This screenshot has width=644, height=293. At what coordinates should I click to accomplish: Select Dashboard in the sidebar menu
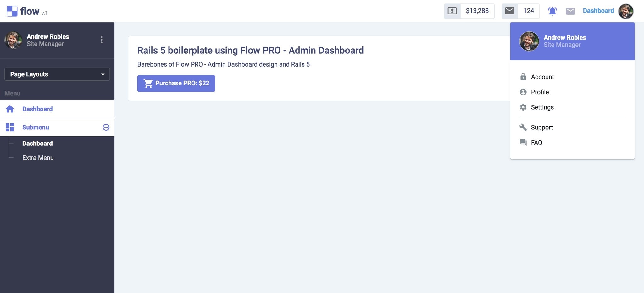(x=57, y=109)
